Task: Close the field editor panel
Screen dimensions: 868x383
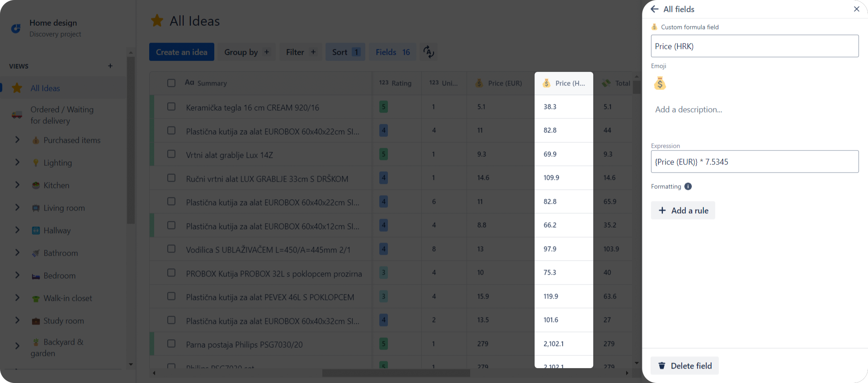Action: 856,9
